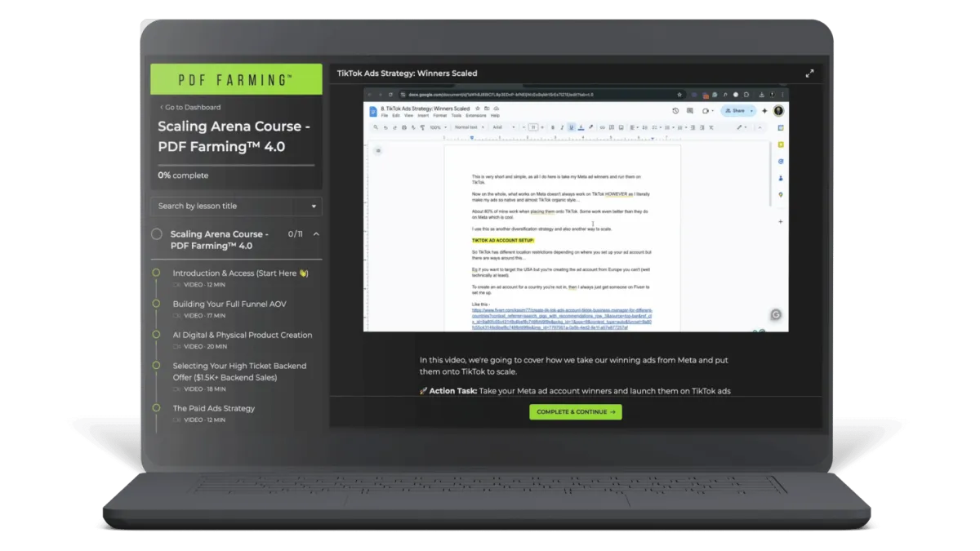Open the Format menu in Google Docs

[440, 116]
